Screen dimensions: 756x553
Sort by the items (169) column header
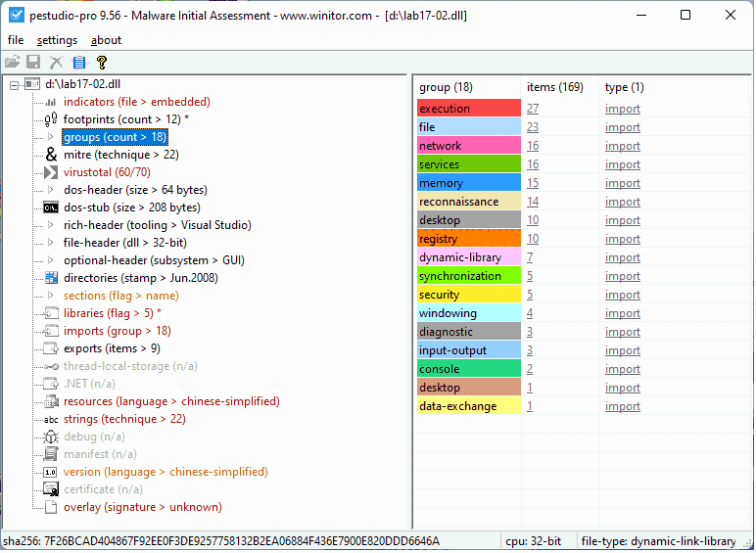[x=554, y=87]
